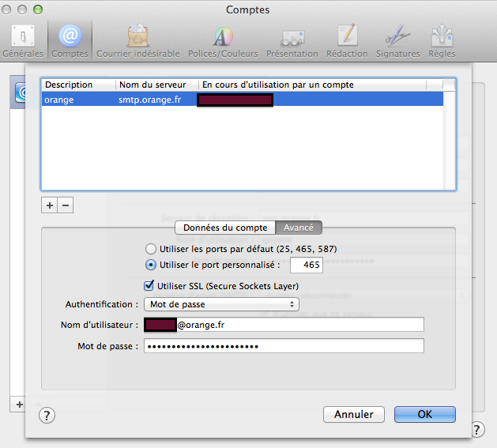Sort by Nom du serveur column header
The height and width of the screenshot is (448, 497).
coord(157,85)
